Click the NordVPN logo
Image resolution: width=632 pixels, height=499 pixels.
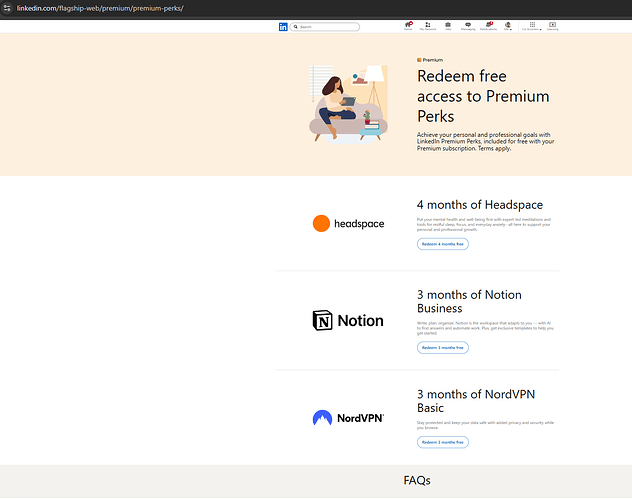(348, 418)
